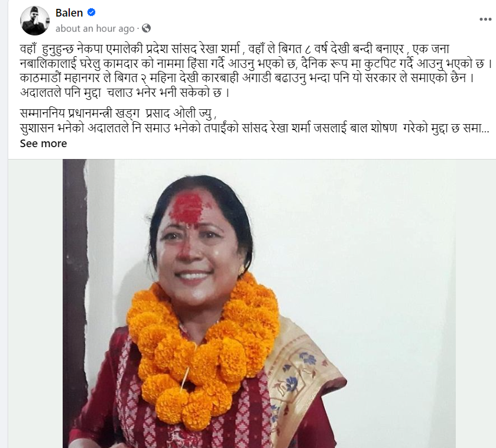Click the second line starting with नबालिकालाई
The height and width of the screenshot is (448, 496).
(x=256, y=64)
